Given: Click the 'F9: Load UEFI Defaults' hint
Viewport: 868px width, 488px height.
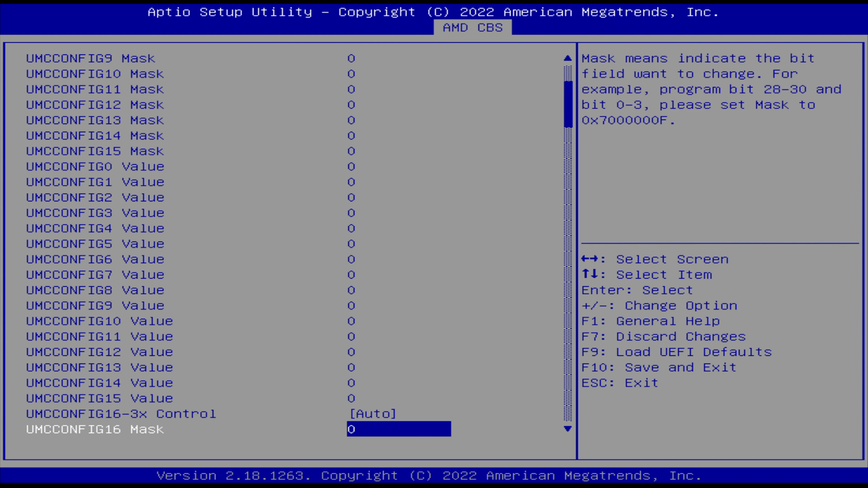Looking at the screenshot, I should (677, 352).
